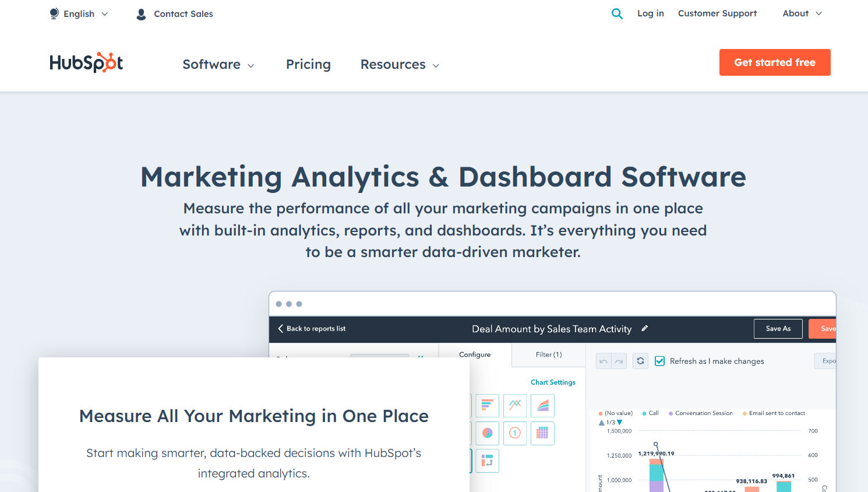Expand the Software navigation dropdown

tap(218, 64)
